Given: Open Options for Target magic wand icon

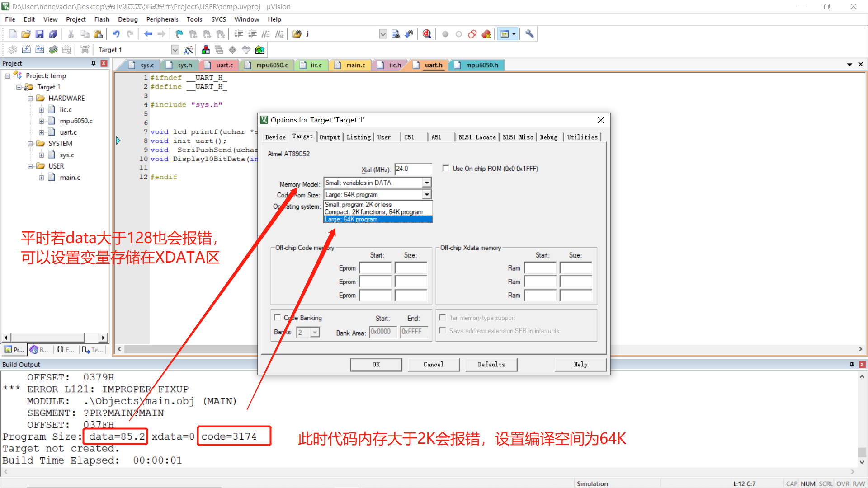Looking at the screenshot, I should (x=189, y=50).
